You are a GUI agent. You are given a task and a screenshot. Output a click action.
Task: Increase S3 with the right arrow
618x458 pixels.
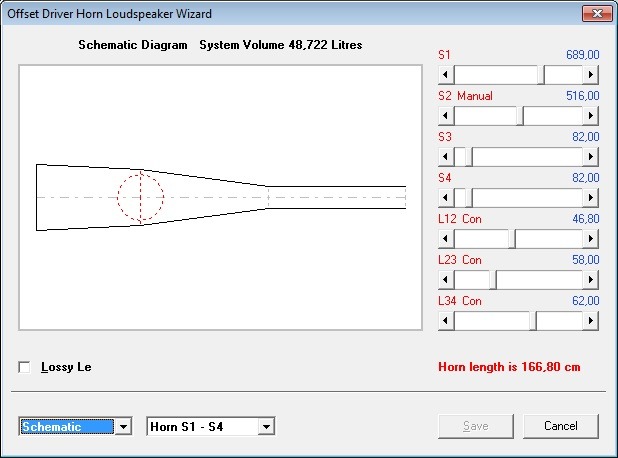coord(590,156)
